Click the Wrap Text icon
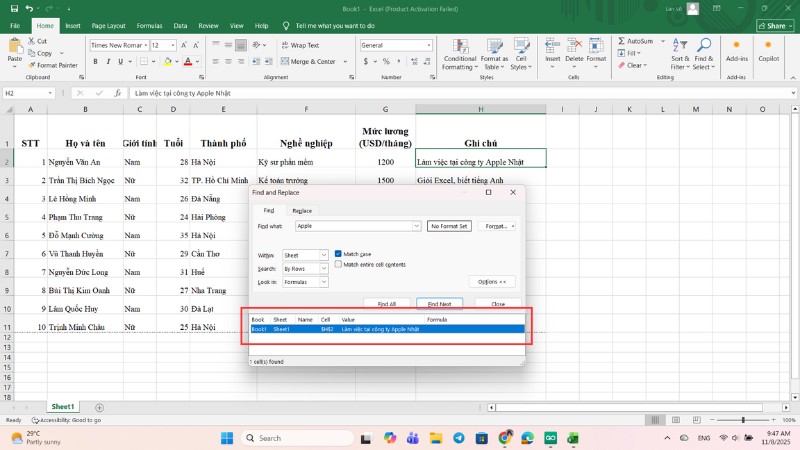Screen dimensions: 800x450 [x=283, y=45]
